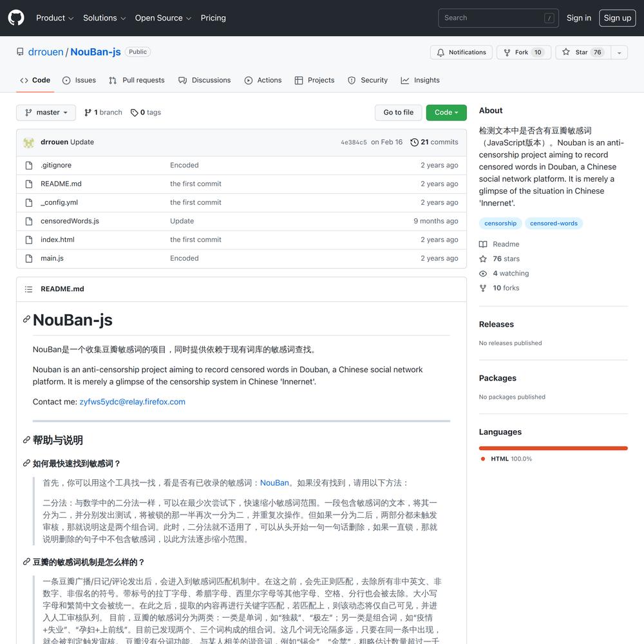
Task: Click the tag icon beside 0 tags
Action: 134,113
